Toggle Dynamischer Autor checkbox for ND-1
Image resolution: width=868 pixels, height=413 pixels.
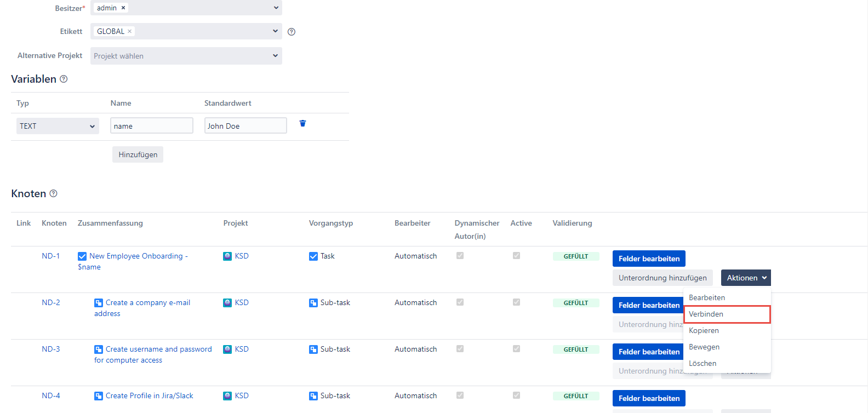(x=460, y=256)
